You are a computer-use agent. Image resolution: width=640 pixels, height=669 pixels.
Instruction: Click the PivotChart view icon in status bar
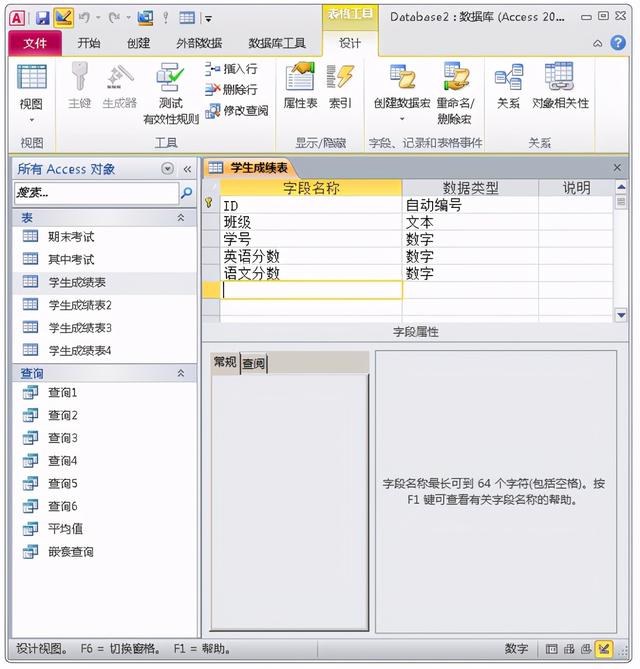click(x=586, y=649)
